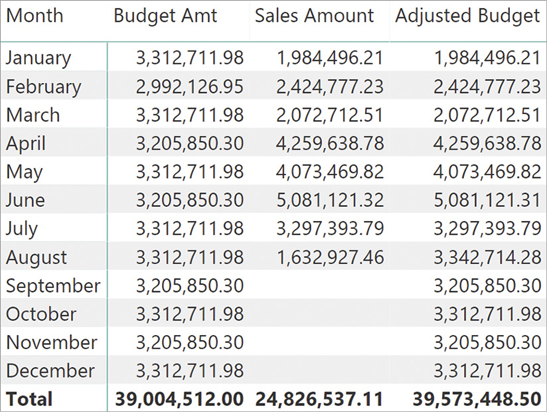Select the Adjusted Budget column header

coord(467,17)
